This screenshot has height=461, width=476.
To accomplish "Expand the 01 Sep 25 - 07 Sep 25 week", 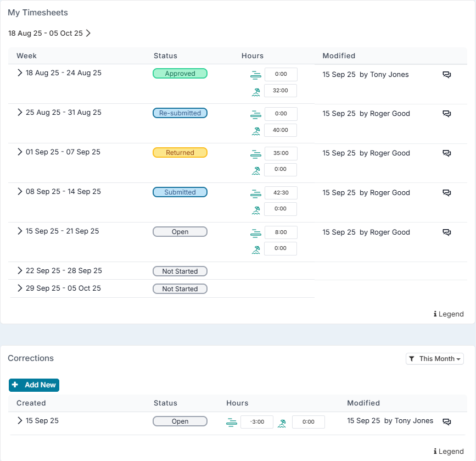I will coord(20,152).
